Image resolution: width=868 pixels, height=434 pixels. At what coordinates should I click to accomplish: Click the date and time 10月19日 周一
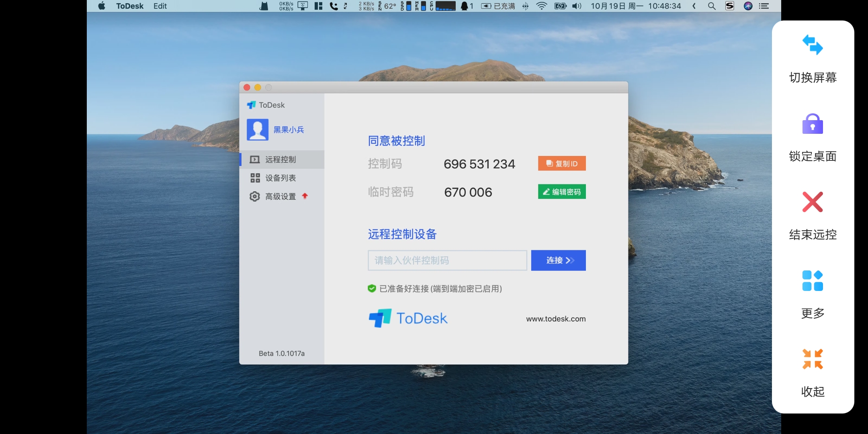coord(617,6)
